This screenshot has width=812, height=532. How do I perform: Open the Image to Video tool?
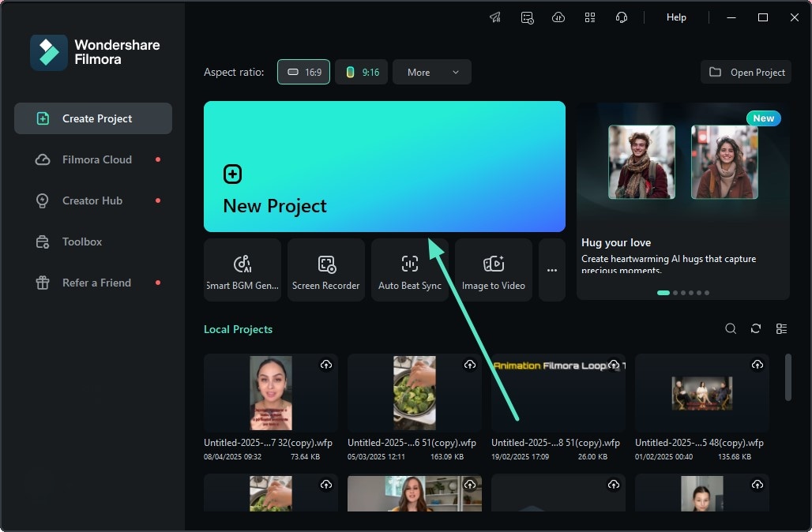pos(494,270)
